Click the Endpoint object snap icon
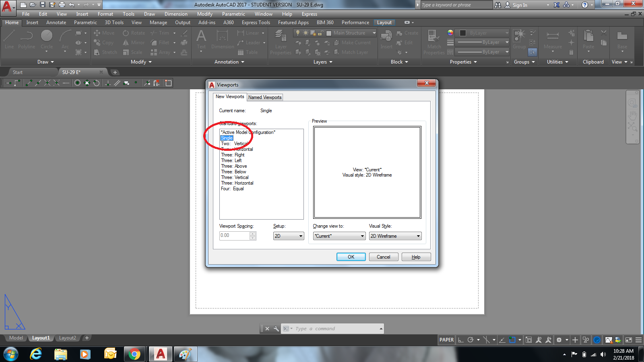This screenshot has height=362, width=644. click(29, 83)
